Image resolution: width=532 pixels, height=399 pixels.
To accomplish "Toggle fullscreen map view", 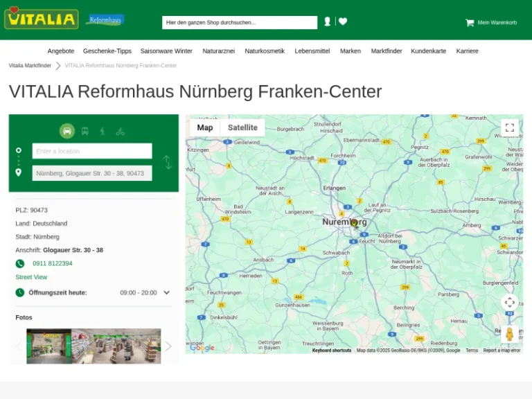I will coord(510,127).
